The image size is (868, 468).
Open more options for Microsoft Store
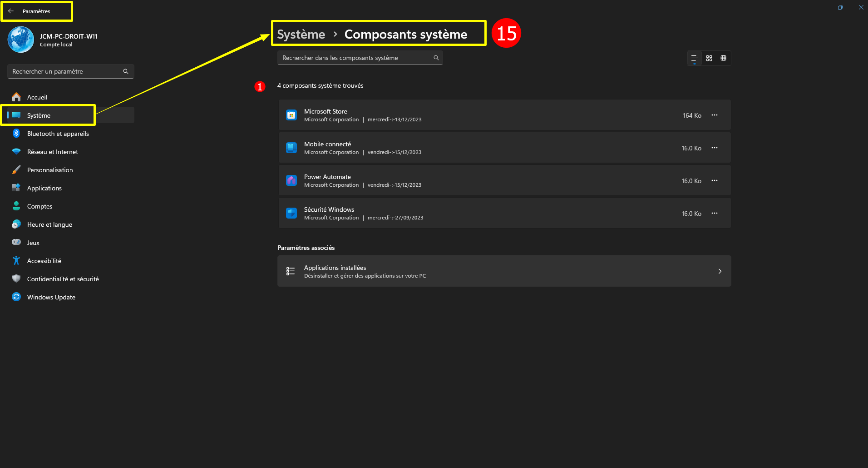click(x=715, y=115)
